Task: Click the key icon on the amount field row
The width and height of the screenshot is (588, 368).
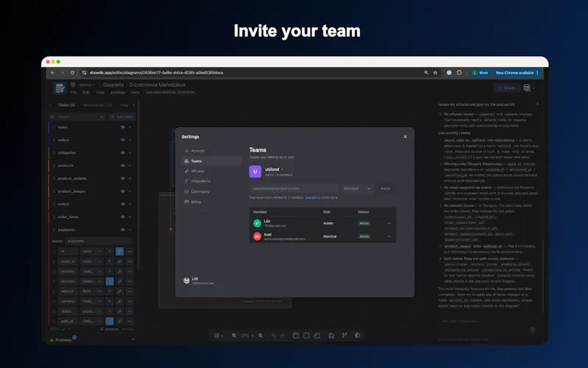Action: 120,291
